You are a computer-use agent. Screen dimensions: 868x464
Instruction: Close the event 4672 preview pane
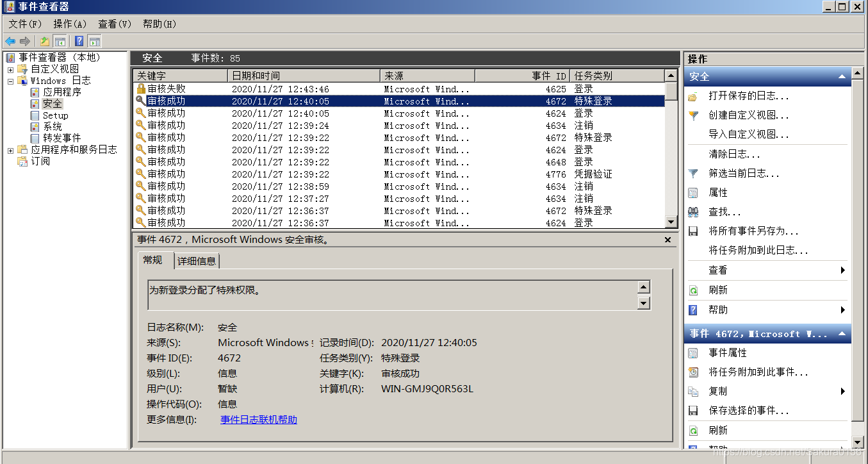coord(667,240)
